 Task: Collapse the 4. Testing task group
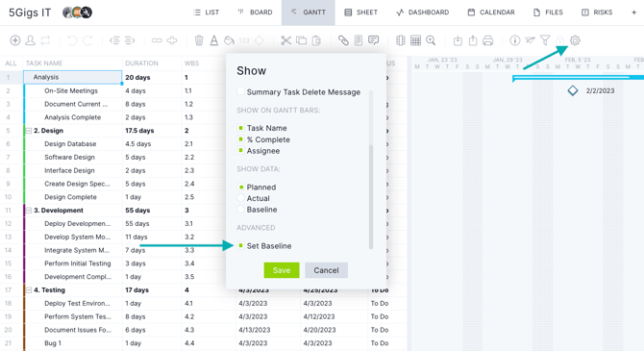coord(29,290)
